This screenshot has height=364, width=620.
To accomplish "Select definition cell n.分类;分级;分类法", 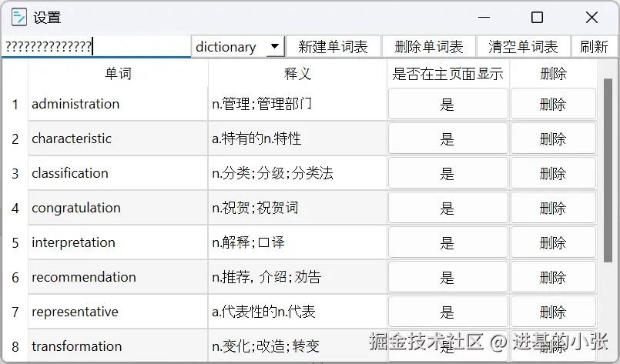I will [297, 173].
